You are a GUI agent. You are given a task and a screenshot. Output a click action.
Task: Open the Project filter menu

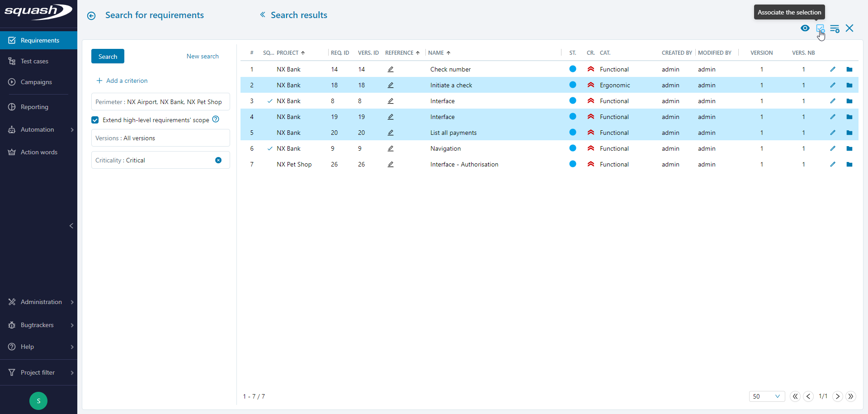(37, 372)
